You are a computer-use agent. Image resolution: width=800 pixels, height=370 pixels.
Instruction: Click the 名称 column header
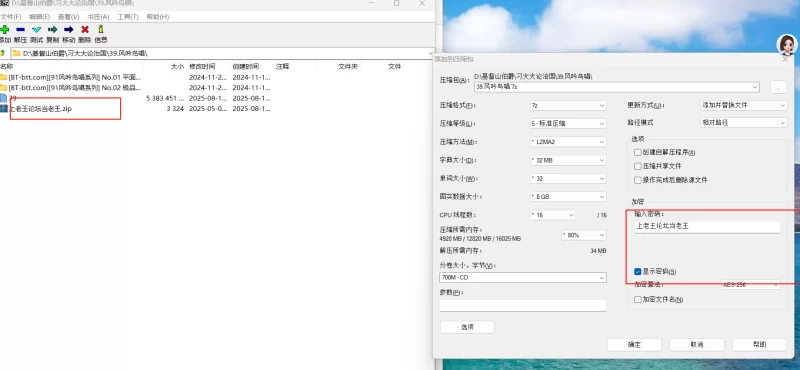pos(7,66)
